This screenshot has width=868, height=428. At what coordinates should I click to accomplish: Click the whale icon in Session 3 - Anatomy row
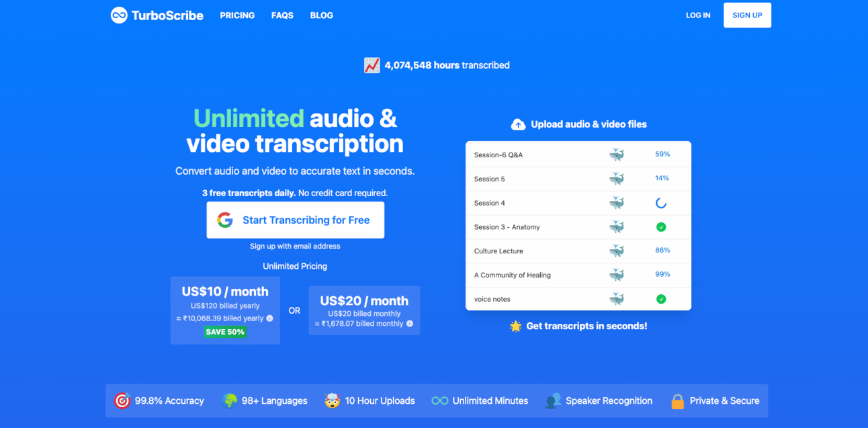click(617, 227)
